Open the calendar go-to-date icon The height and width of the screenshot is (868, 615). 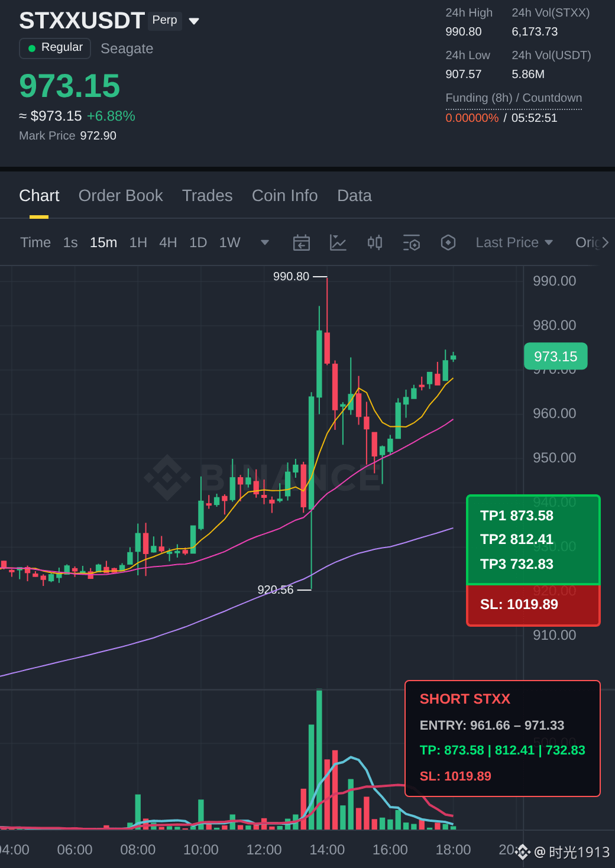302,242
